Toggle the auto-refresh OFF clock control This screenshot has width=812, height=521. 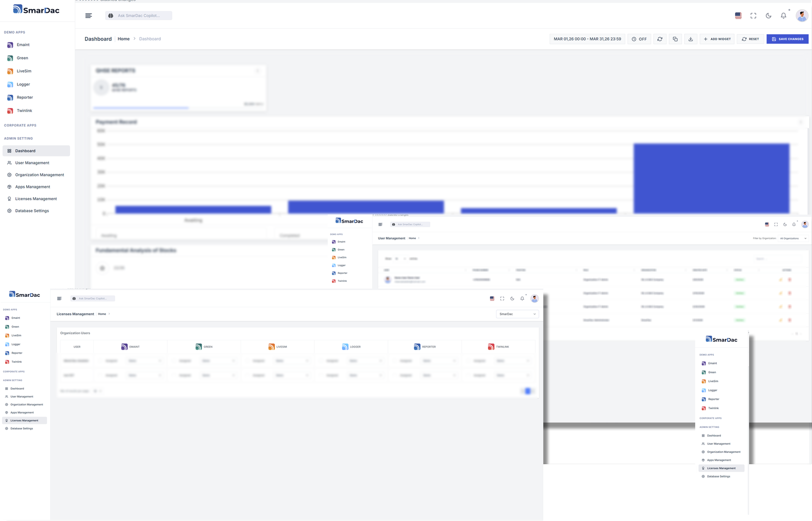coord(639,39)
